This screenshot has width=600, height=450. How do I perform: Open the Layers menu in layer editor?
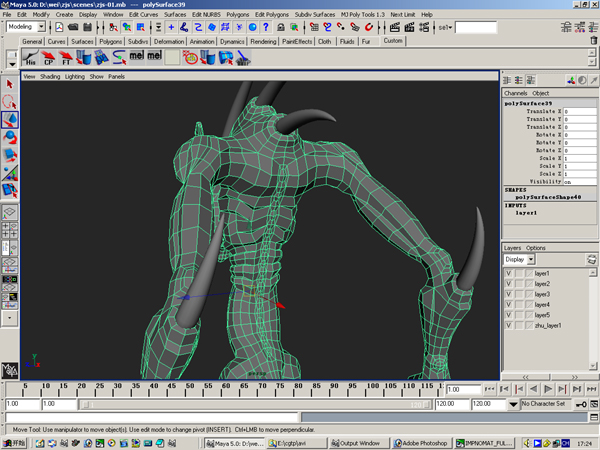512,248
